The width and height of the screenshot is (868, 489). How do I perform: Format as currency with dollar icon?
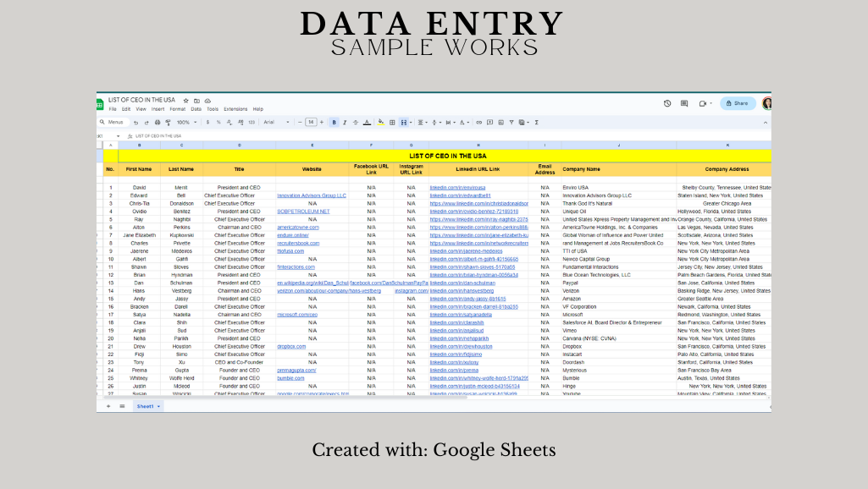point(207,122)
